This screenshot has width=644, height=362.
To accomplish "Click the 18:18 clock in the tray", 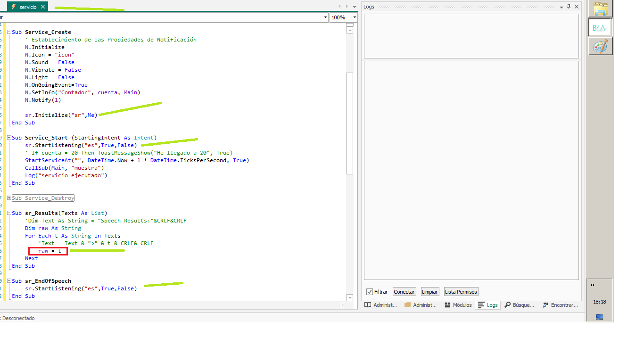I will tap(600, 302).
